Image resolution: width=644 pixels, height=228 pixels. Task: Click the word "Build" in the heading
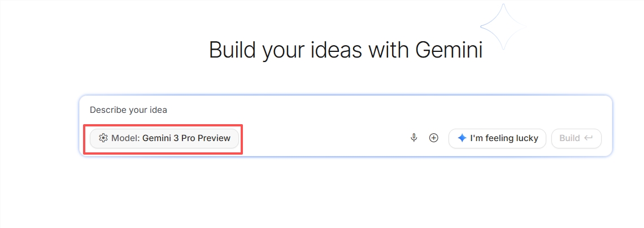pos(232,50)
